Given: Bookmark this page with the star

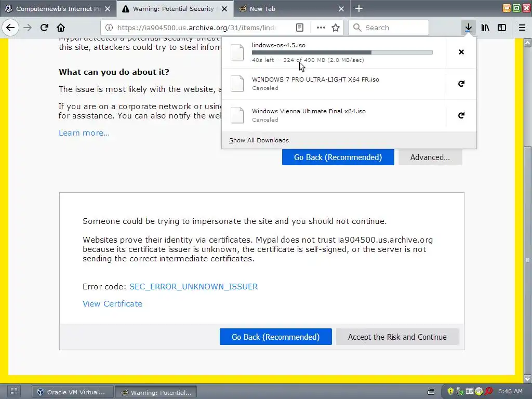Looking at the screenshot, I should (336, 28).
